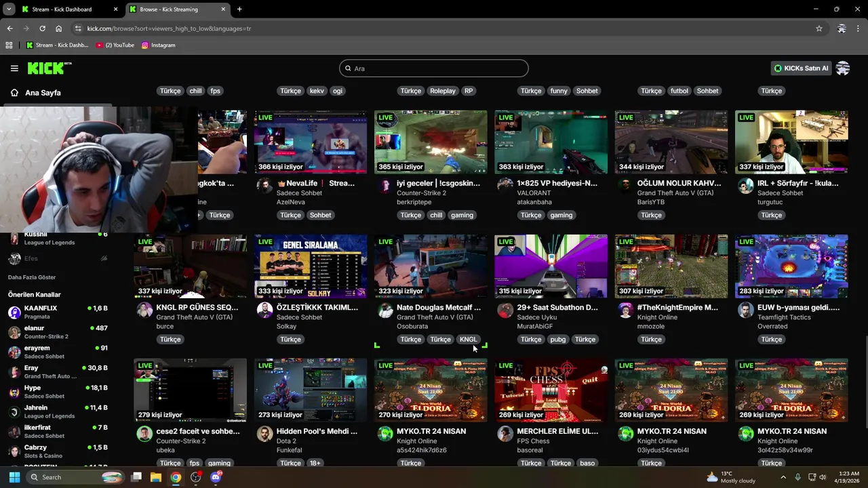Open the MERCHLER ELİME stream title
Image resolution: width=868 pixels, height=488 pixels.
(557, 431)
